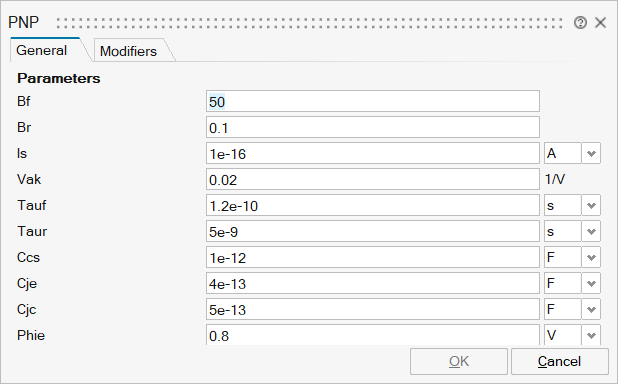Screen dimensions: 618x384
Task: Click the Br input field
Action: point(373,127)
